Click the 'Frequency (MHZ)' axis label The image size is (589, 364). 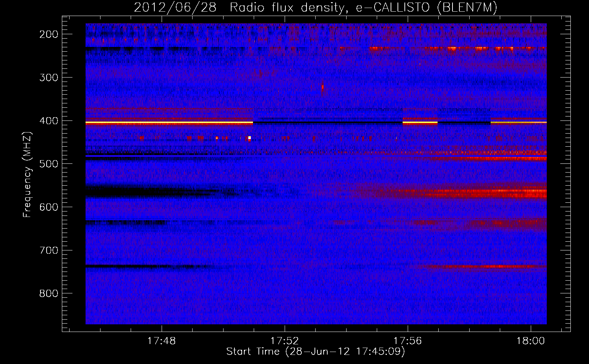point(27,174)
